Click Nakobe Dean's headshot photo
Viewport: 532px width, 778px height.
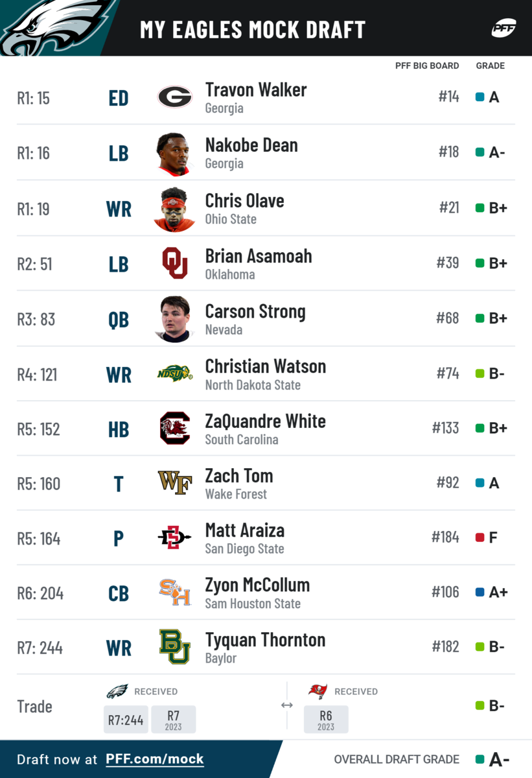174,154
